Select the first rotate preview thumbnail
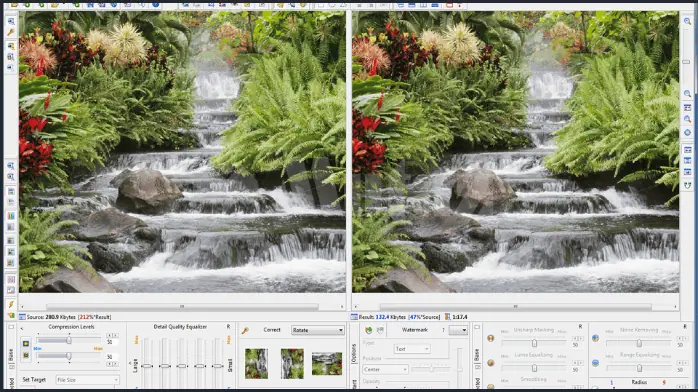The image size is (698, 392). (256, 364)
